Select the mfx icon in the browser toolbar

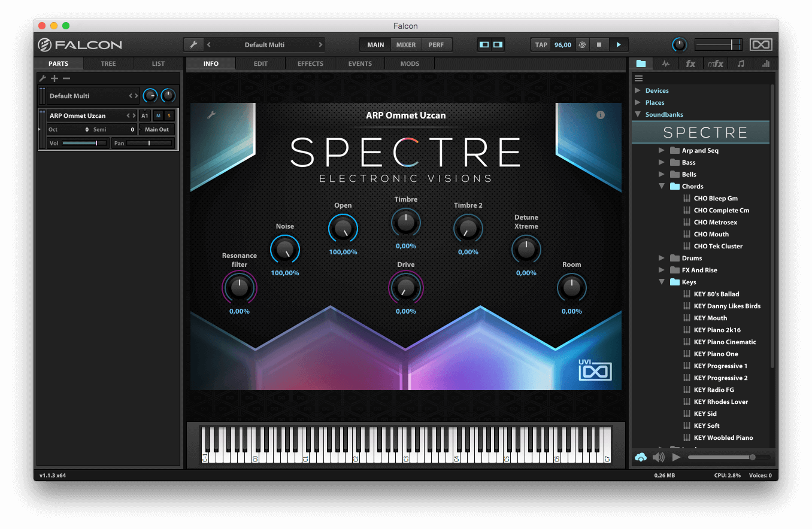pyautogui.click(x=715, y=63)
